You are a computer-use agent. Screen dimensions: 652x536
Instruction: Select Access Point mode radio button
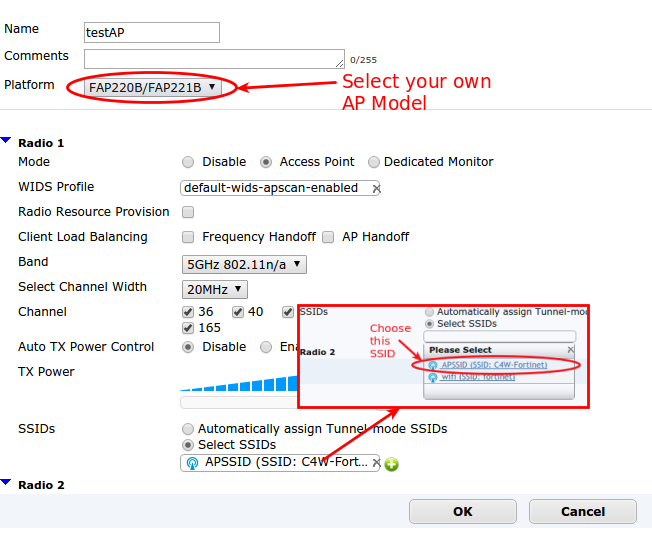(x=266, y=162)
